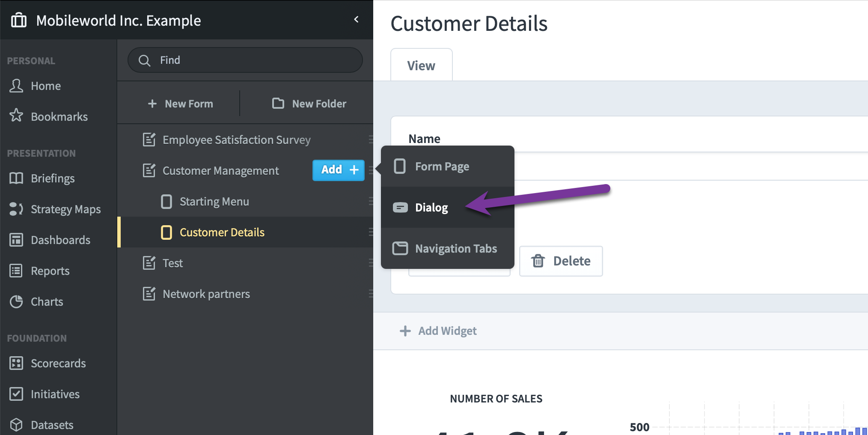Choose Dialog from the Add menu
The width and height of the screenshot is (868, 435).
coord(448,207)
